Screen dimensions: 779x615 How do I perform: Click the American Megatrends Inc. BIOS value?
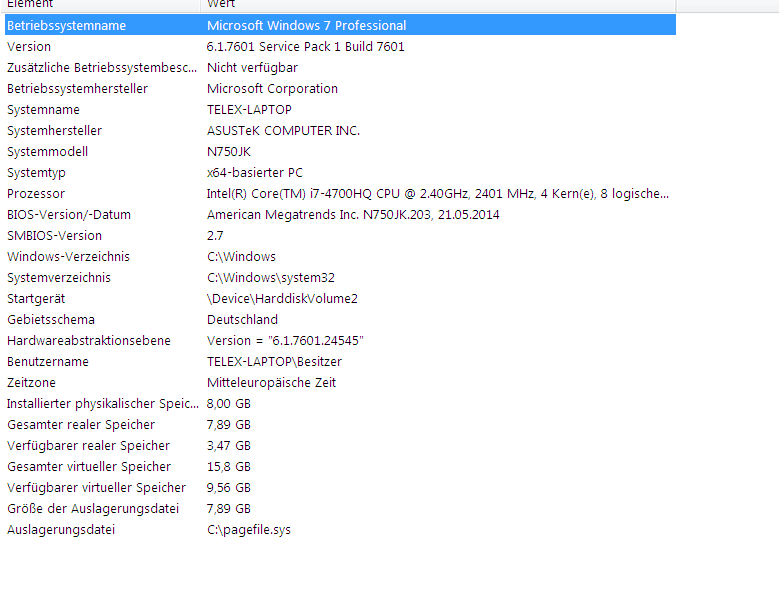[353, 215]
